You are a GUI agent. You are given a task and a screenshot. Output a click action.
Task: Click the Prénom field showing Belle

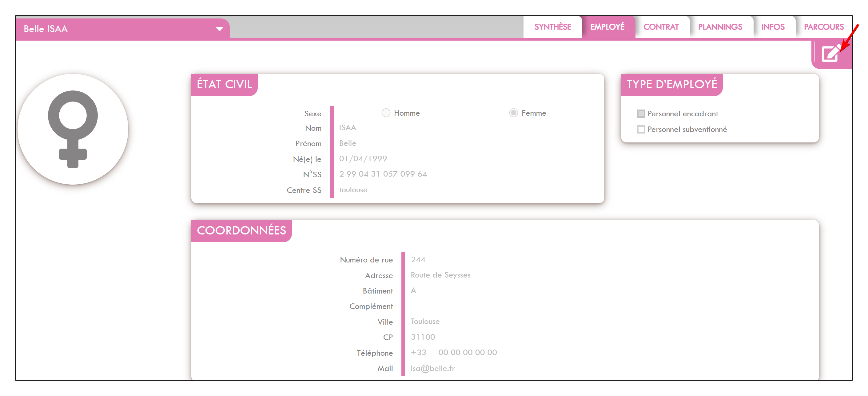tap(347, 143)
